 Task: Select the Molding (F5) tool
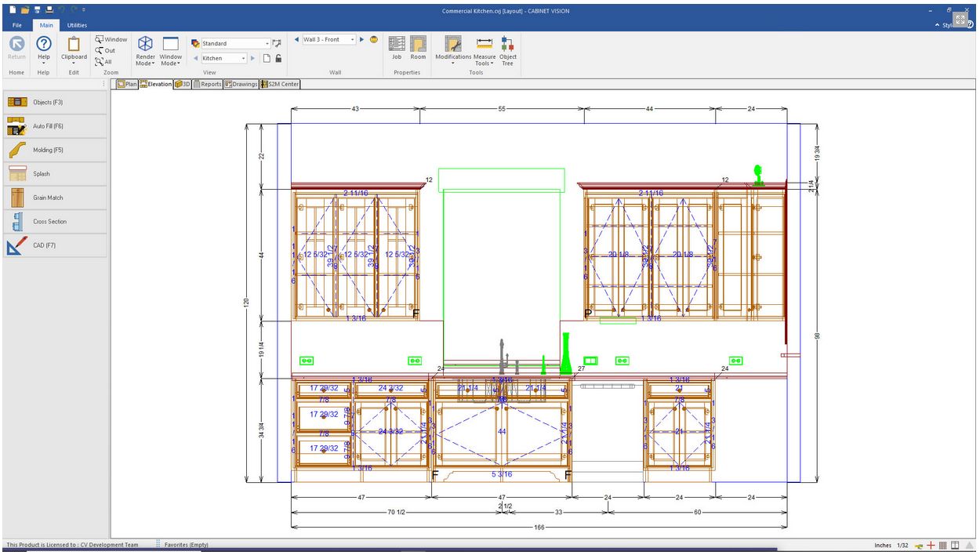pos(55,150)
